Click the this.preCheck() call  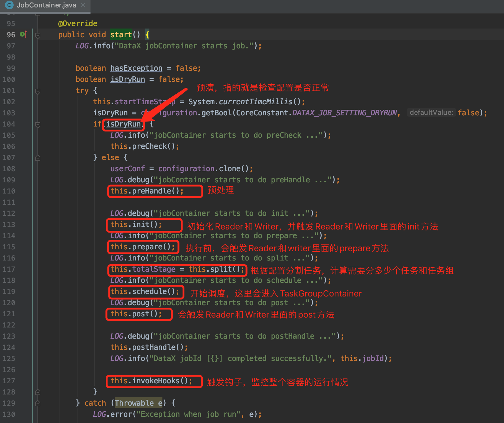tap(145, 146)
